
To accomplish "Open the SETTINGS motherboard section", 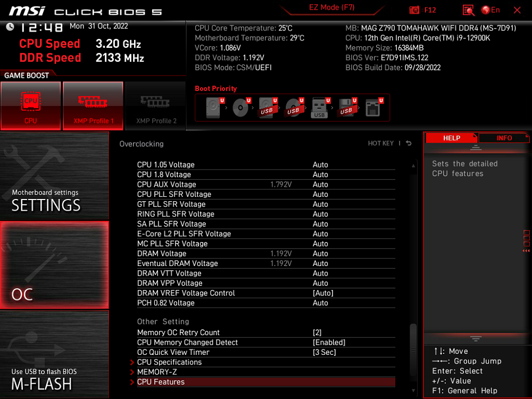I will (x=54, y=176).
